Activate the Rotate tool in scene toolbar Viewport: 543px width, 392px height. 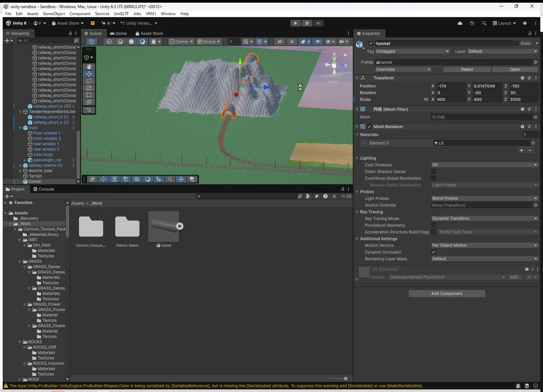click(89, 81)
